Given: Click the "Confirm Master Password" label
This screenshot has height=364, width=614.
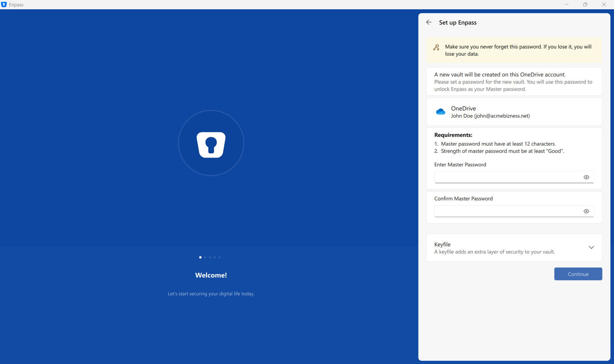Looking at the screenshot, I should coord(463,199).
